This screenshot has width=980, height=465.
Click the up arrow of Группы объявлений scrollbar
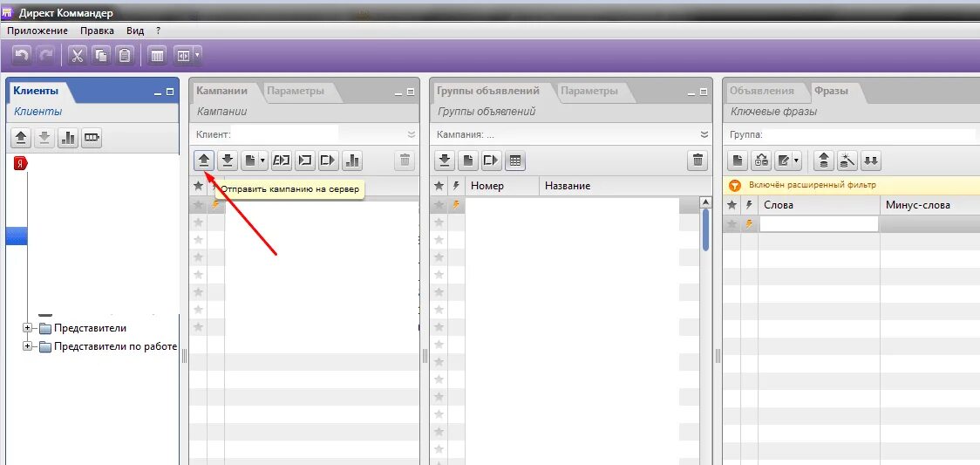pyautogui.click(x=705, y=202)
